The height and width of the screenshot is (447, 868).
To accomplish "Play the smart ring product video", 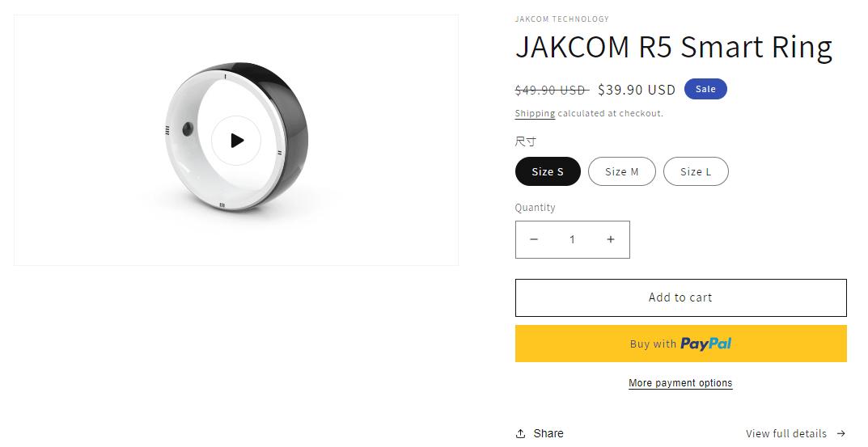I will (x=236, y=141).
